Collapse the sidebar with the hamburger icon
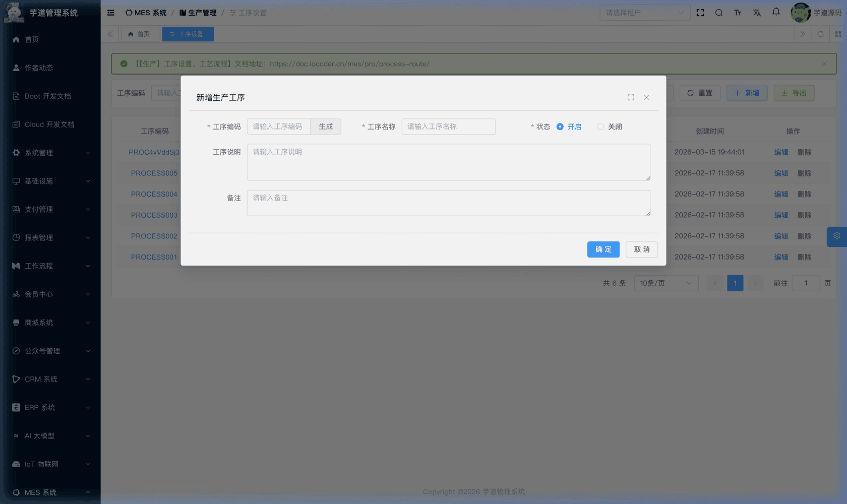847x504 pixels. pos(110,13)
